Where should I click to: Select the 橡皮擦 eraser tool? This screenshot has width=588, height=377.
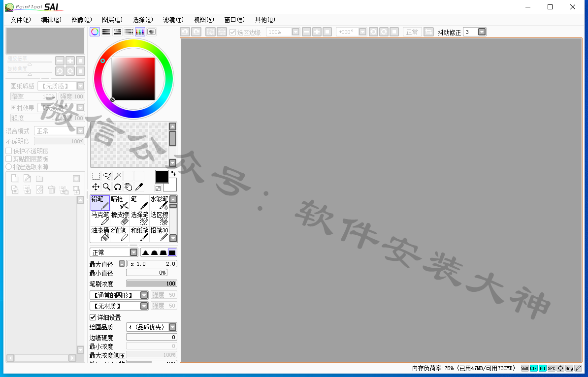tap(120, 218)
